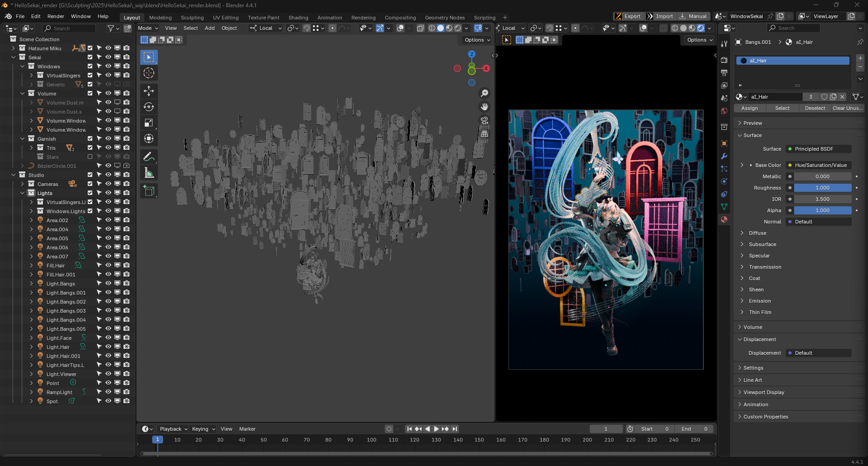The width and height of the screenshot is (868, 466).
Task: Enable the Stars collection checkbox
Action: point(90,157)
